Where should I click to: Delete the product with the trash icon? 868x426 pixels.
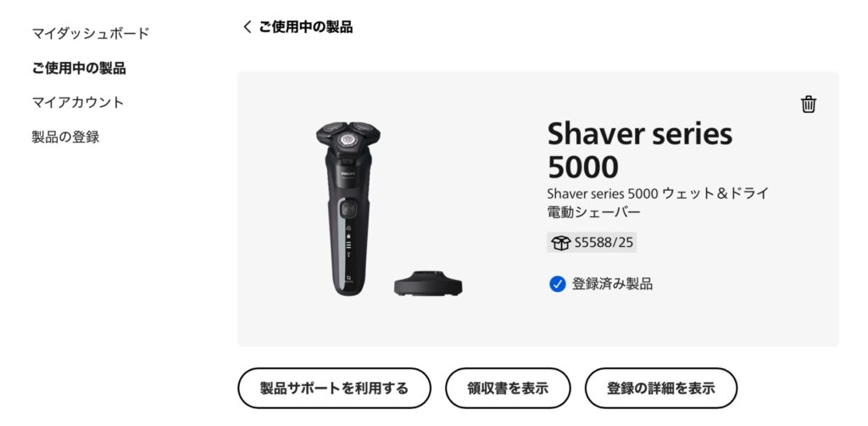[x=808, y=104]
